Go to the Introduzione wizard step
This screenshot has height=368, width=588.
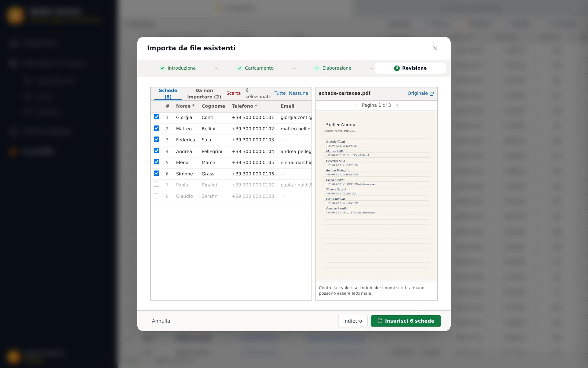pyautogui.click(x=178, y=68)
